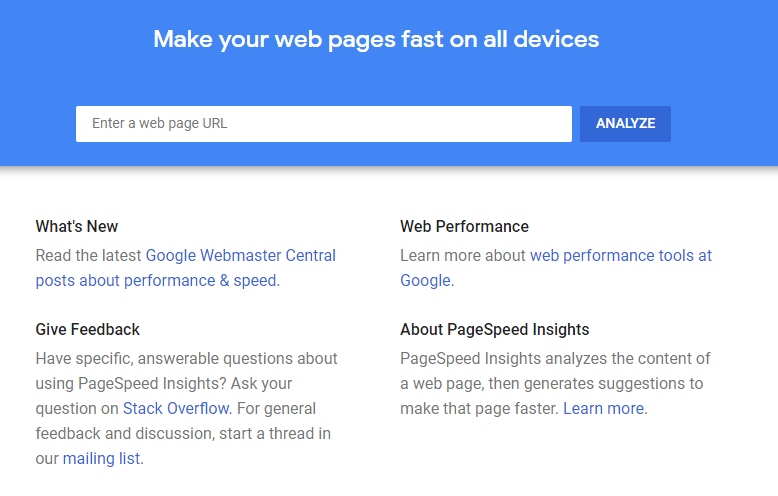Click 'PageSpeed Insights analyzes the content of' text
Viewport: 778px width, 496px height.
(x=555, y=359)
